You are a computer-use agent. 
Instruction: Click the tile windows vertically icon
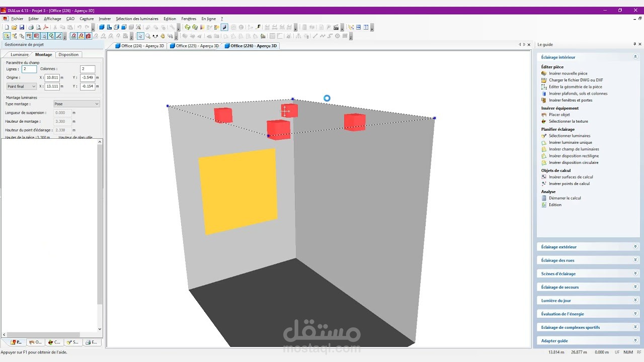[366, 27]
